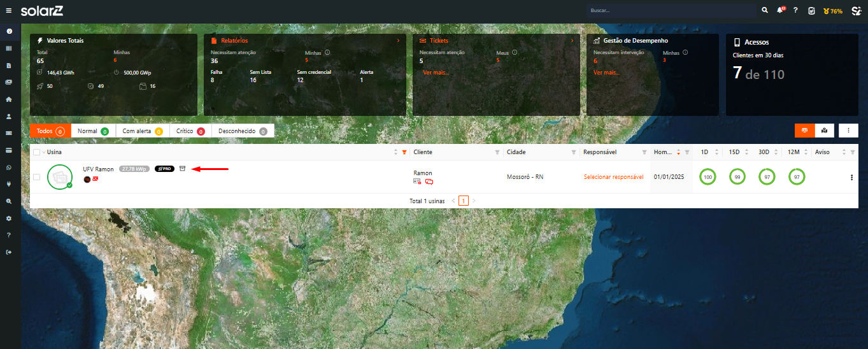Open the notifications bell icon

(781, 11)
